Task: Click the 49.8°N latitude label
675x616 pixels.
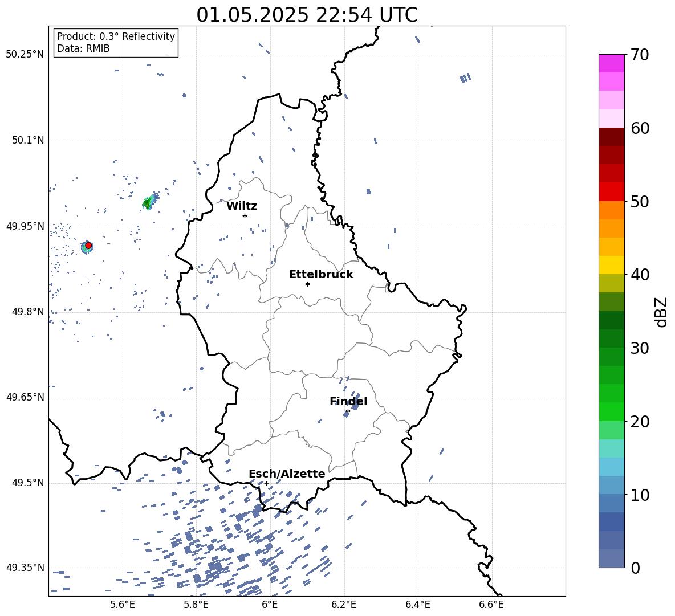Action: tap(28, 312)
